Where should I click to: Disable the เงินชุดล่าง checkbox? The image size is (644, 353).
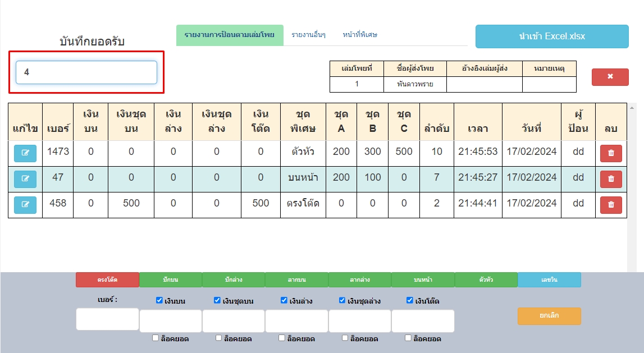(342, 301)
